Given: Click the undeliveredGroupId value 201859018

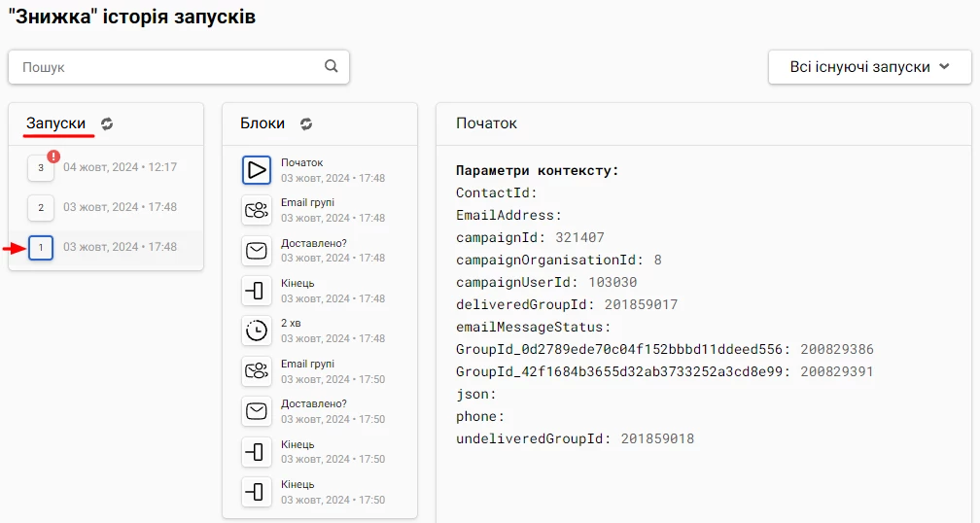Looking at the screenshot, I should coord(657,438).
